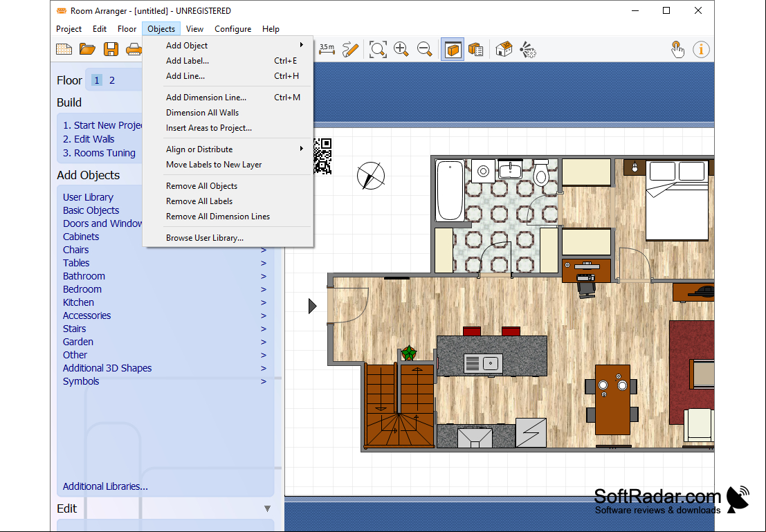Switch to floor 2 tab
Image resolution: width=766 pixels, height=532 pixels.
(112, 80)
